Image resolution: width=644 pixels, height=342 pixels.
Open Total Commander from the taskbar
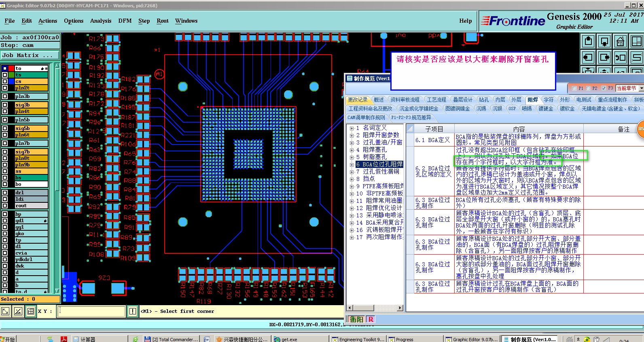pos(172,339)
